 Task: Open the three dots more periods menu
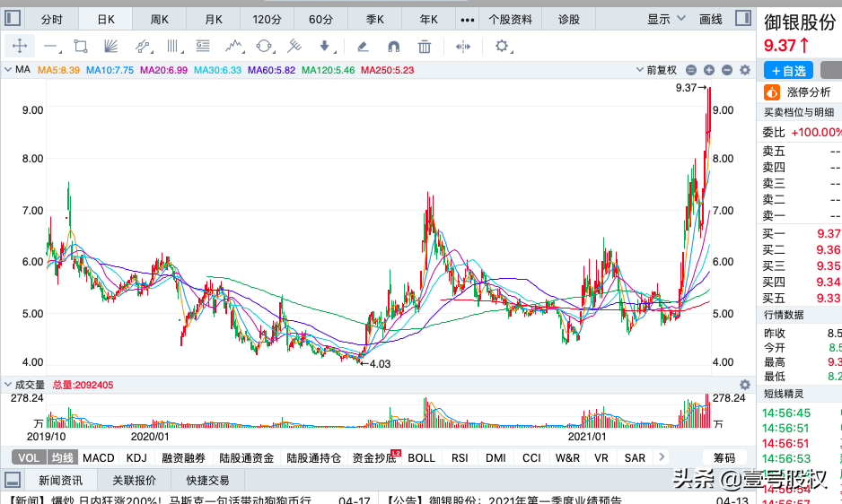coord(467,20)
